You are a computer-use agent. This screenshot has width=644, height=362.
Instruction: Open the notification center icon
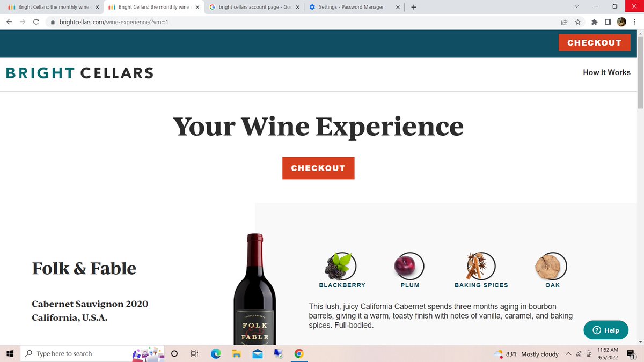pyautogui.click(x=632, y=354)
